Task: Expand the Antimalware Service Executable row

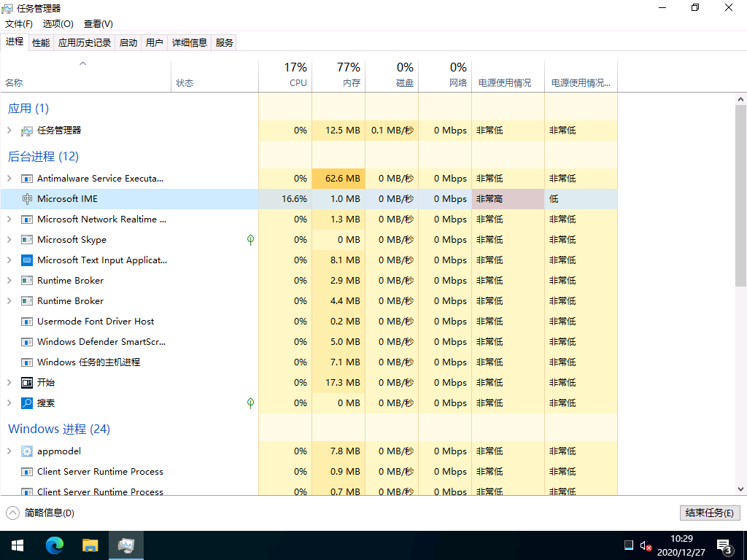Action: tap(9, 179)
